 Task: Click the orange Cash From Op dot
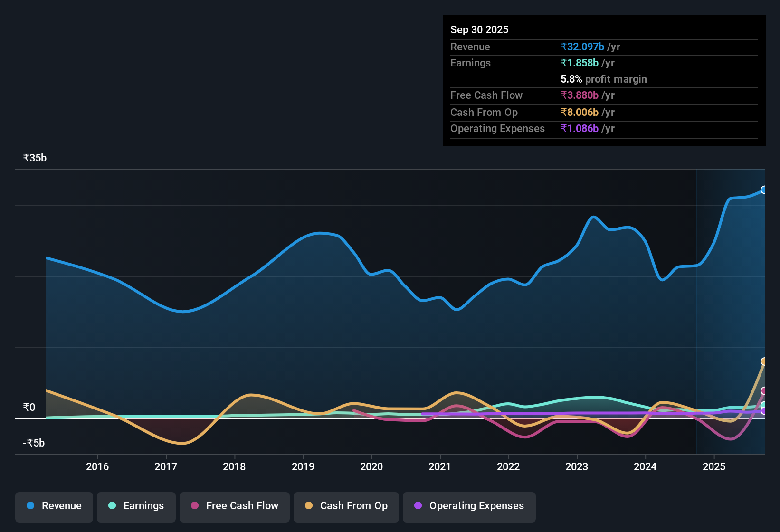click(309, 506)
